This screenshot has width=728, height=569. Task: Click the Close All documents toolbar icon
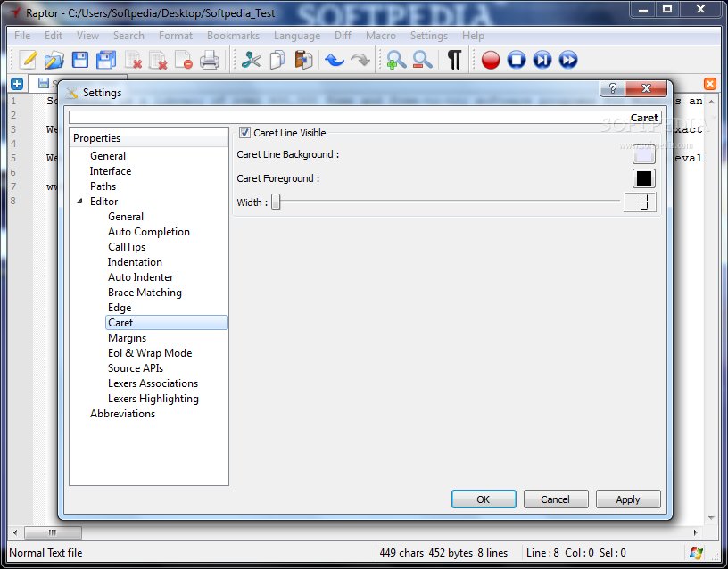158,60
